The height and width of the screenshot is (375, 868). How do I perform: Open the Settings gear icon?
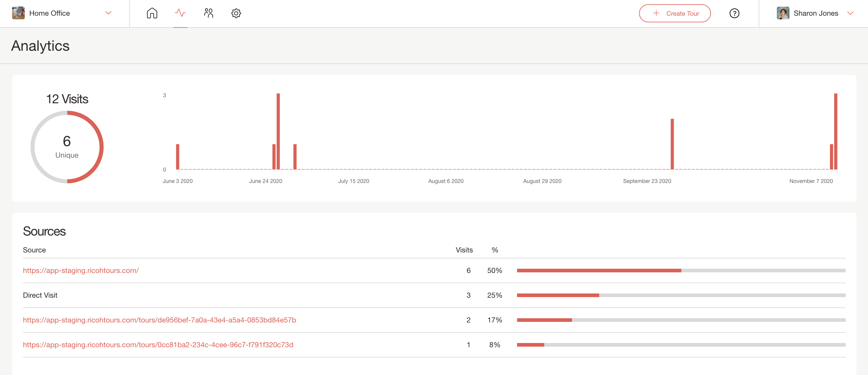[236, 13]
